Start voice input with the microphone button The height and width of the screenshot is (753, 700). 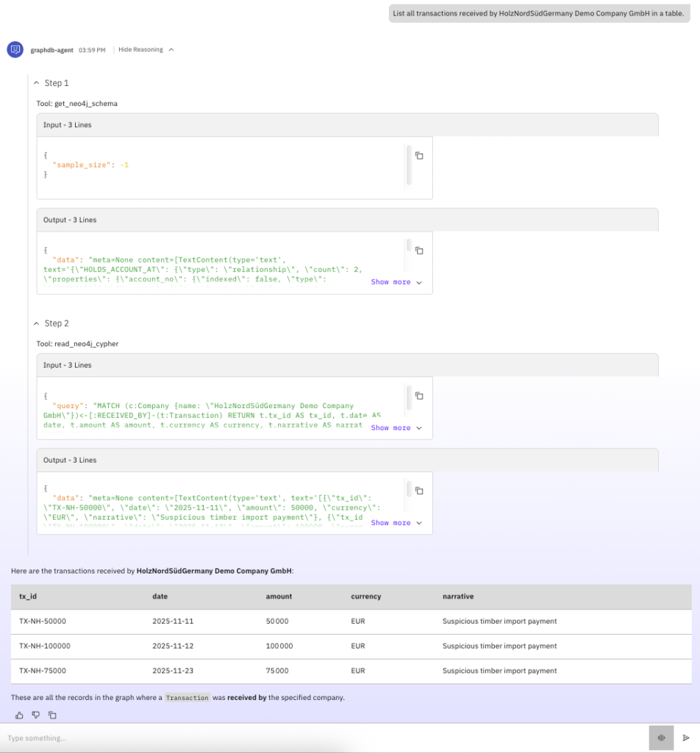point(661,738)
